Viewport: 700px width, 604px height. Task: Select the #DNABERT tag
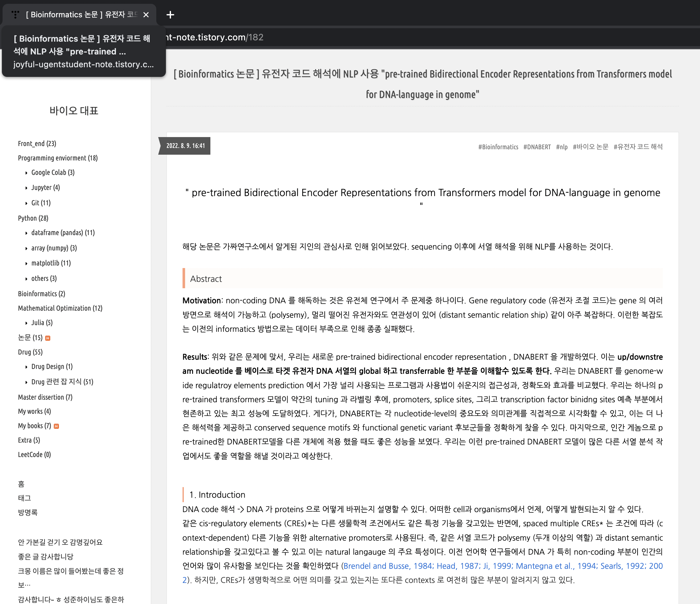(537, 147)
